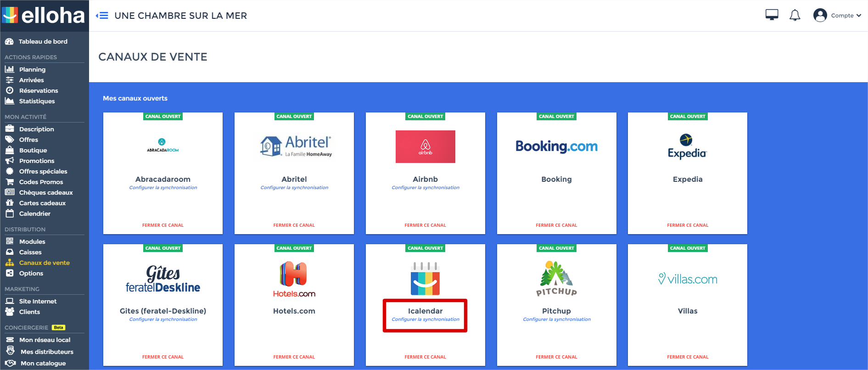Click Canal Ouvert badge on Villas card

pos(688,248)
